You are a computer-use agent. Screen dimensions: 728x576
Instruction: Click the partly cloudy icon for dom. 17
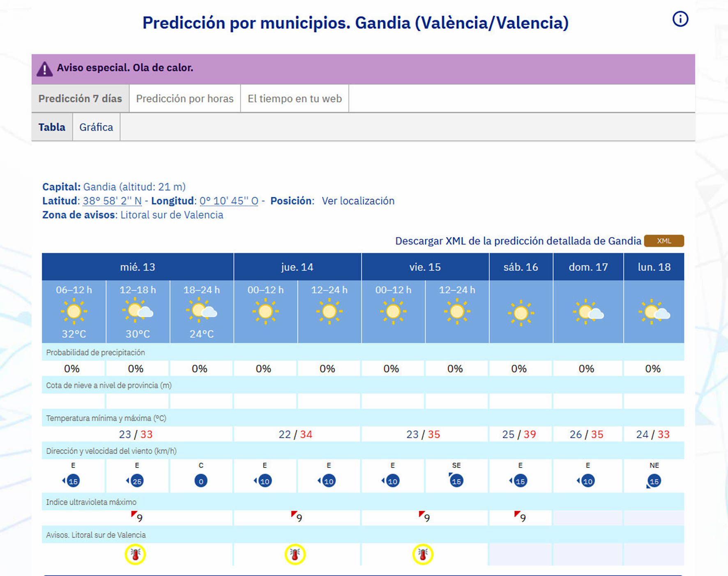click(x=588, y=312)
